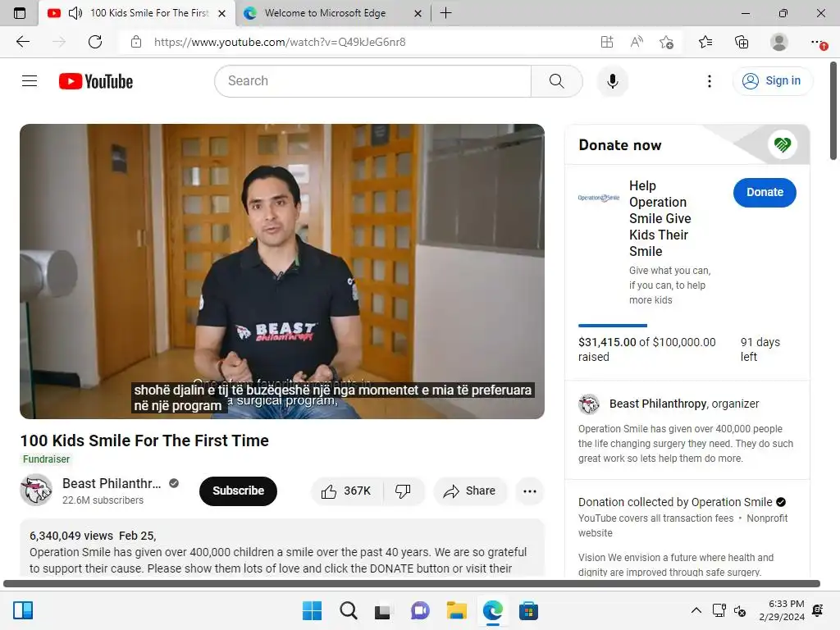Activate Read aloud
840x630 pixels.
[637, 42]
